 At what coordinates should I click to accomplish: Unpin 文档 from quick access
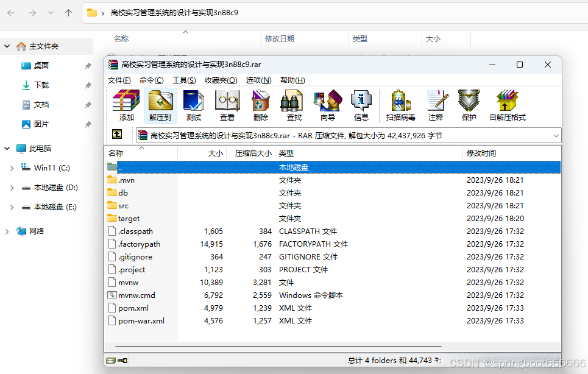point(88,105)
